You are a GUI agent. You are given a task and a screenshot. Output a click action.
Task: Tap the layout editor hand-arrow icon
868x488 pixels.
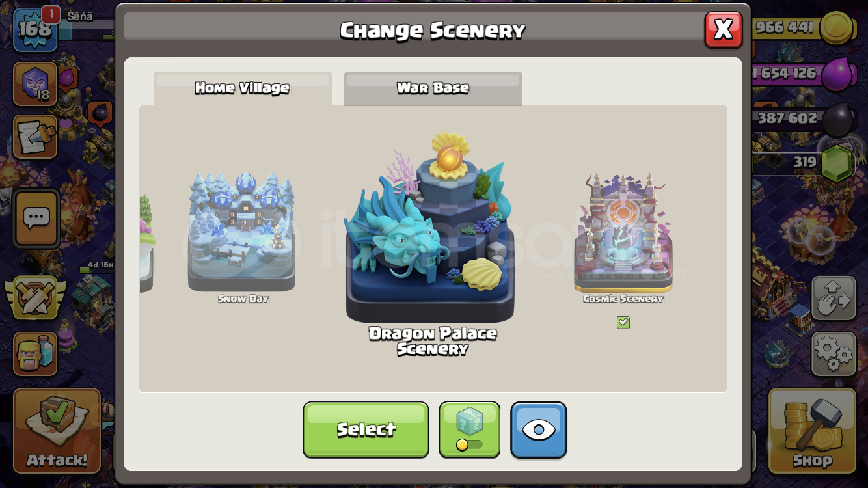[x=834, y=299]
